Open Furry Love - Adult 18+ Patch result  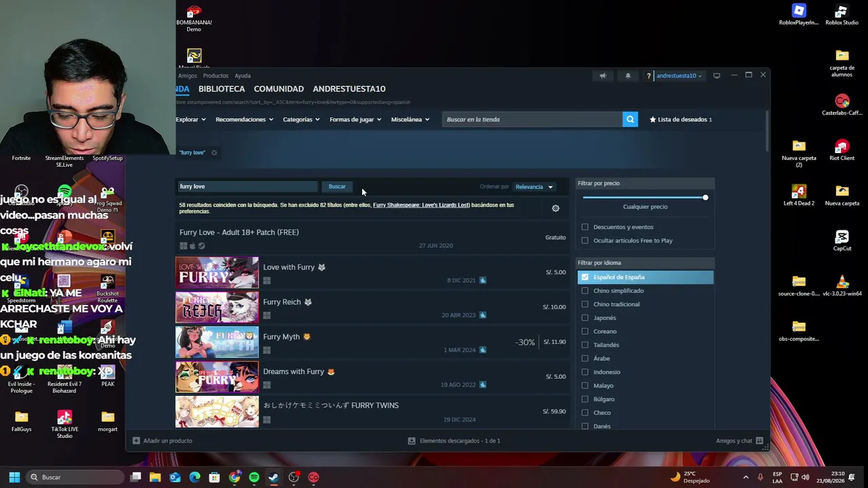(372, 237)
